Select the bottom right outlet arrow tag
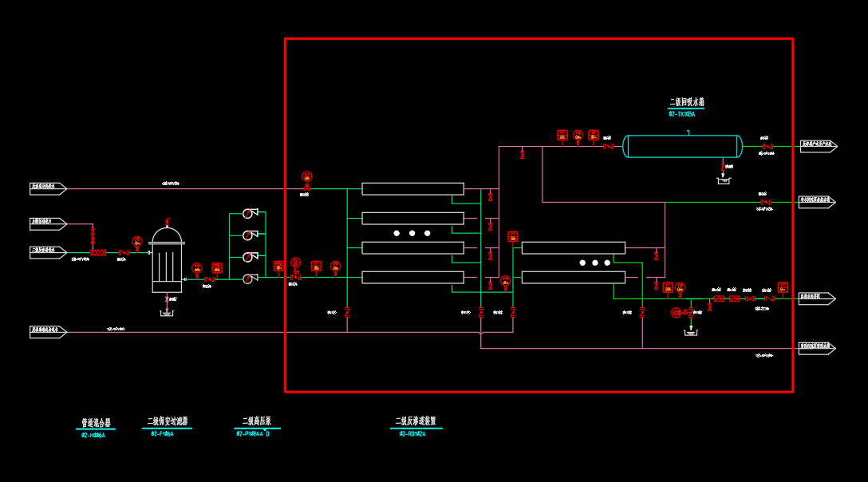868x482 pixels. pyautogui.click(x=818, y=348)
